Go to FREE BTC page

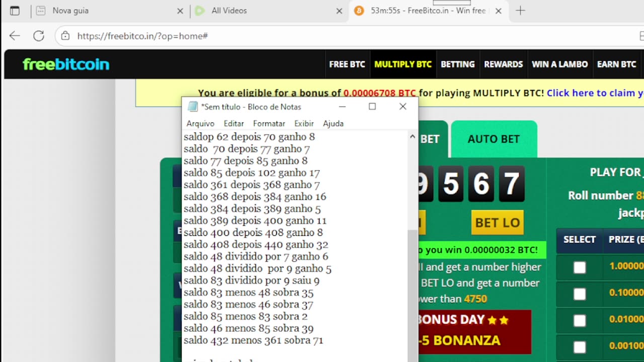(x=347, y=64)
